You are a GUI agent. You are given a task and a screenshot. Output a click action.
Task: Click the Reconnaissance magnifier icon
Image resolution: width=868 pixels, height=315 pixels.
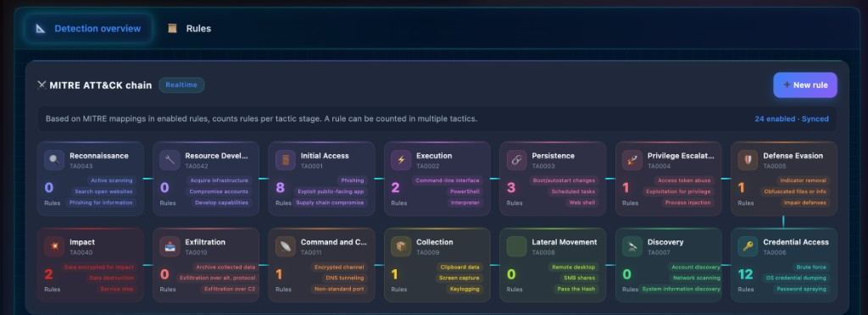[x=54, y=160]
